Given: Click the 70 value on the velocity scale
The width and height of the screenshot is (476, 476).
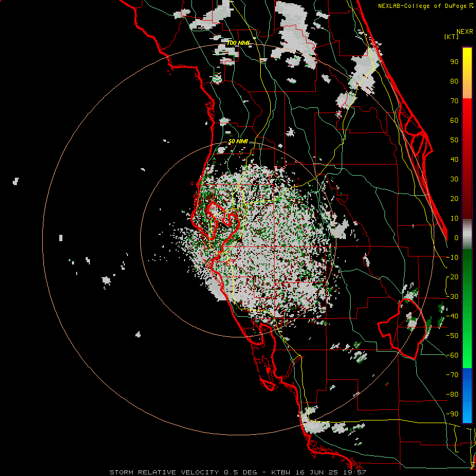Looking at the screenshot, I should click(x=454, y=101).
